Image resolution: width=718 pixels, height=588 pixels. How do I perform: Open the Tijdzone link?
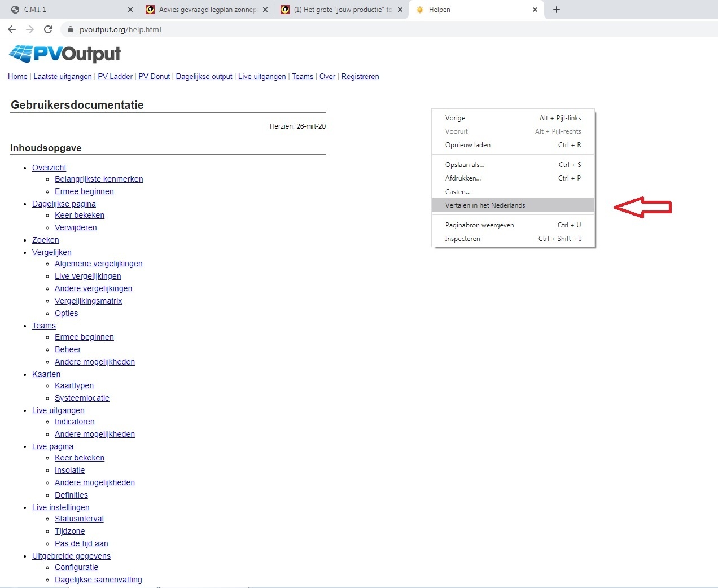69,531
